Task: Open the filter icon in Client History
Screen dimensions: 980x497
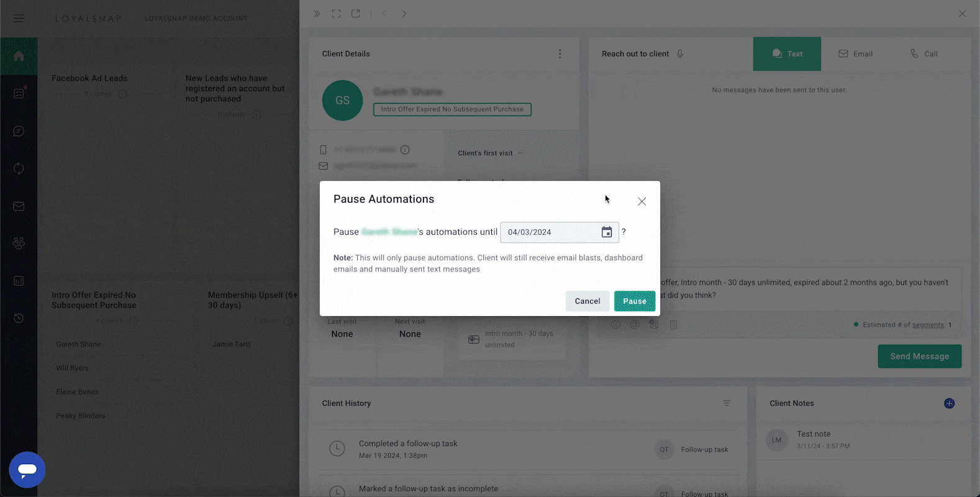Action: 727,403
